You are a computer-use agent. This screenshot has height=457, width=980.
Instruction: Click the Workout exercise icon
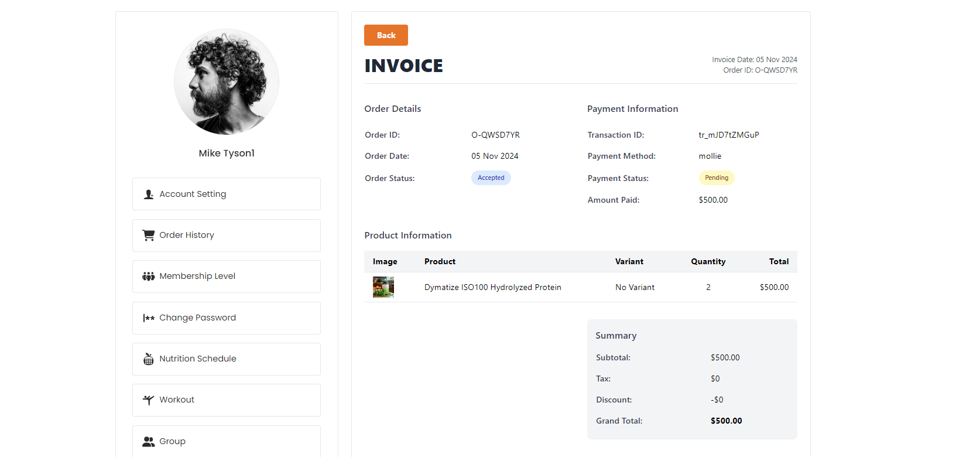[149, 400]
